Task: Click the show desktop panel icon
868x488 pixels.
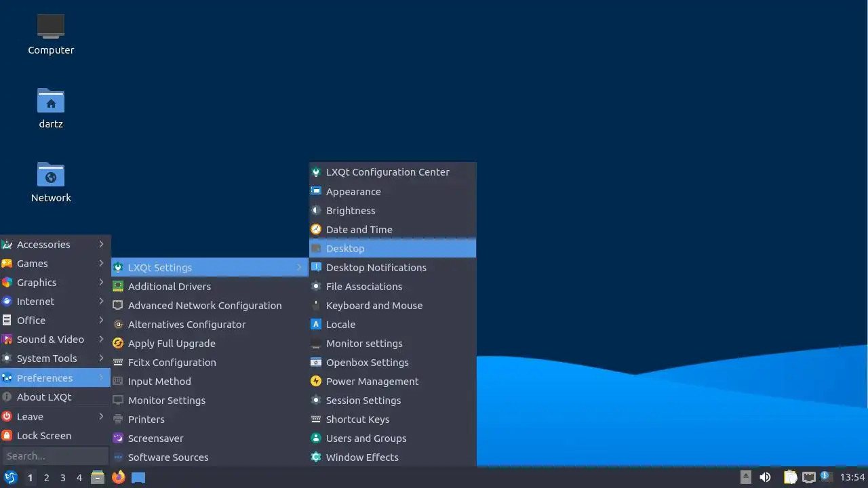Action: (x=138, y=477)
